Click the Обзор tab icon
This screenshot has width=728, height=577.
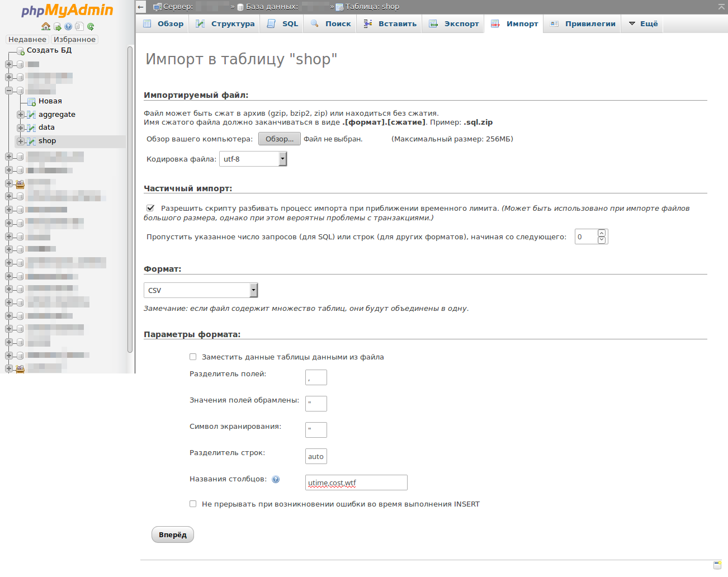tap(147, 23)
